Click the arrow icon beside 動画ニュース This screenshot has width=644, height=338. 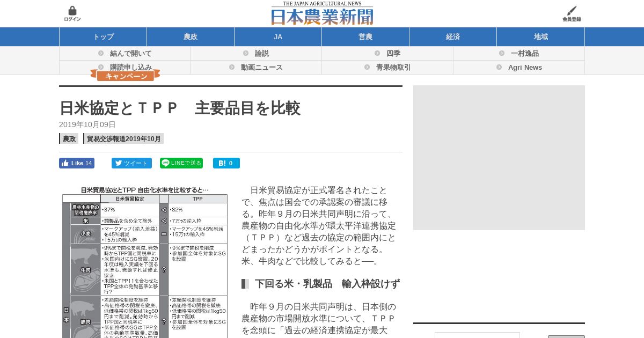pos(232,67)
